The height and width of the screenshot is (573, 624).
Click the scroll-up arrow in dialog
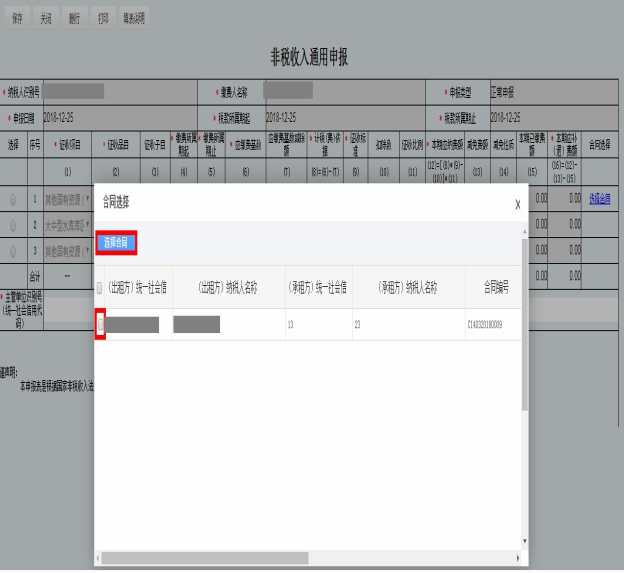pos(525,232)
